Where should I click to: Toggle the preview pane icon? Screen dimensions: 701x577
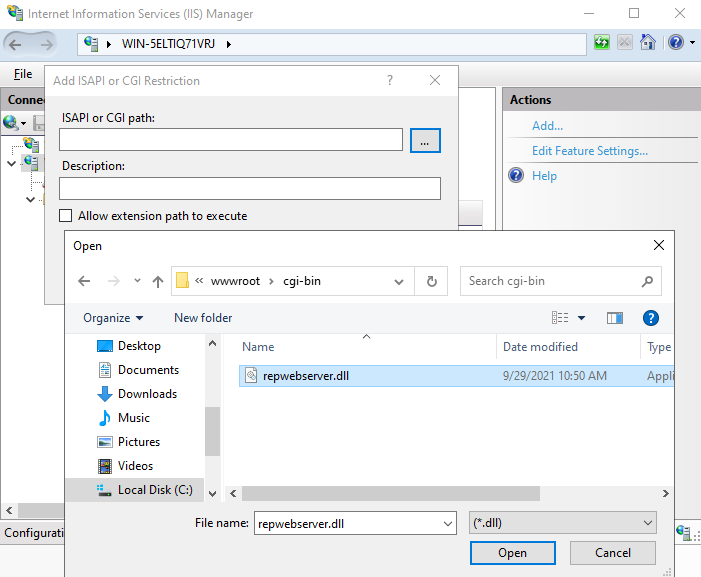(x=615, y=318)
